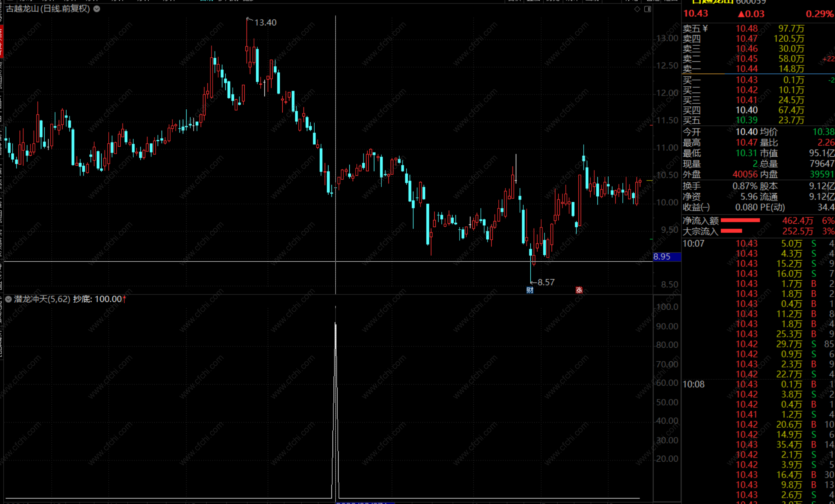Click the 古越龙山 (日线.前复权) title text
Image resolution: width=835 pixels, height=504 pixels.
(48, 9)
